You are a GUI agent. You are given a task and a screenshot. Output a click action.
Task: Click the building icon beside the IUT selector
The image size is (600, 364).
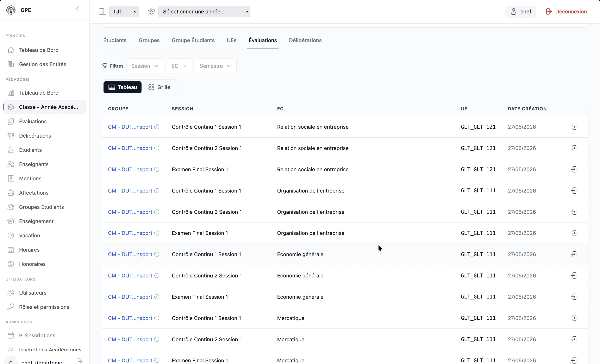102,11
